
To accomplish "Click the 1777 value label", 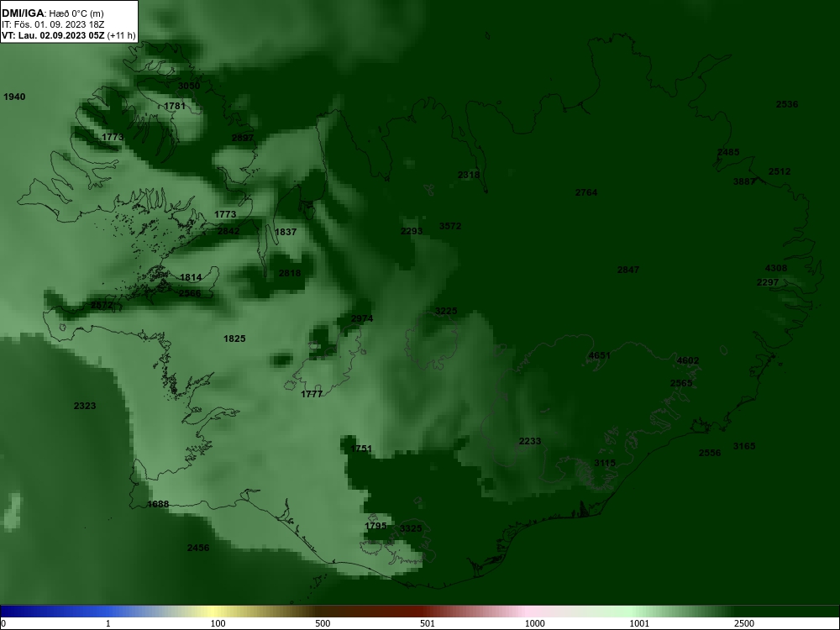I will (312, 395).
